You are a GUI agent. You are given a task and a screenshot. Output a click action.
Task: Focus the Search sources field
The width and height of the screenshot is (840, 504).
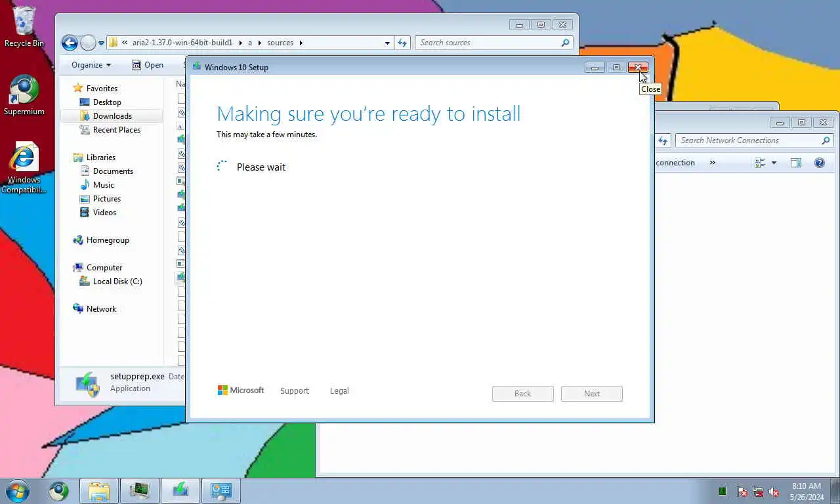[493, 43]
